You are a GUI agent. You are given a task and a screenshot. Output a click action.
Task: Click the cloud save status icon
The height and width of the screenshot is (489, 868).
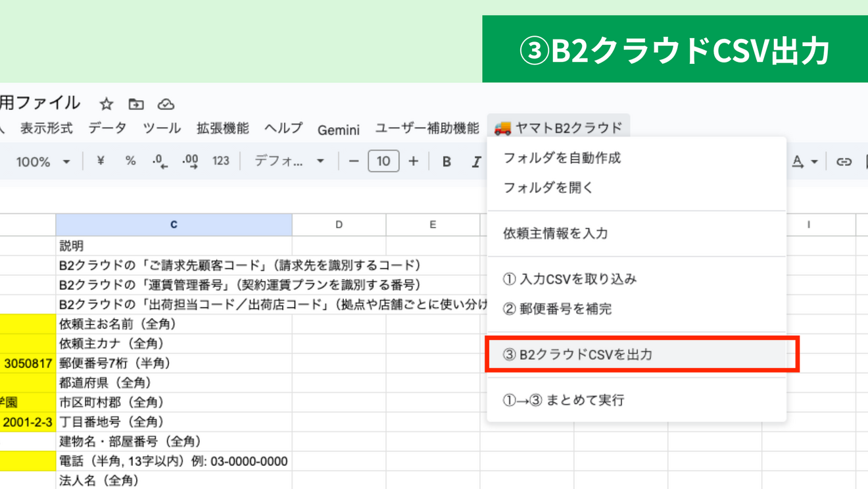(x=166, y=104)
